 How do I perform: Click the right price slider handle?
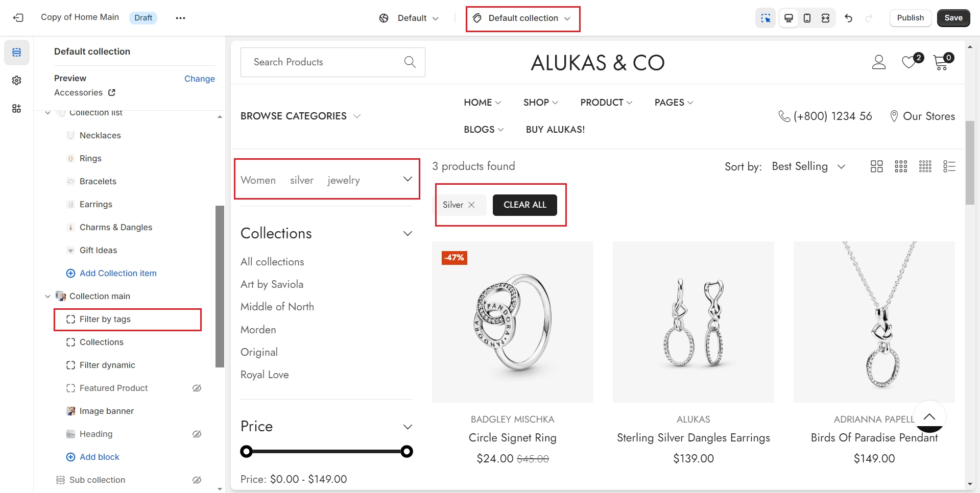[x=407, y=451]
